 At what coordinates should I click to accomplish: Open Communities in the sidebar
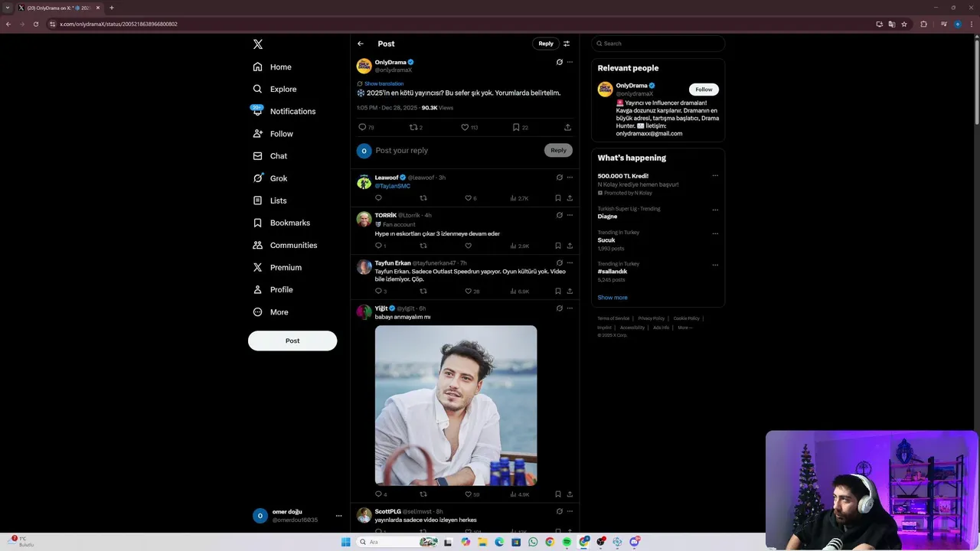pos(285,246)
